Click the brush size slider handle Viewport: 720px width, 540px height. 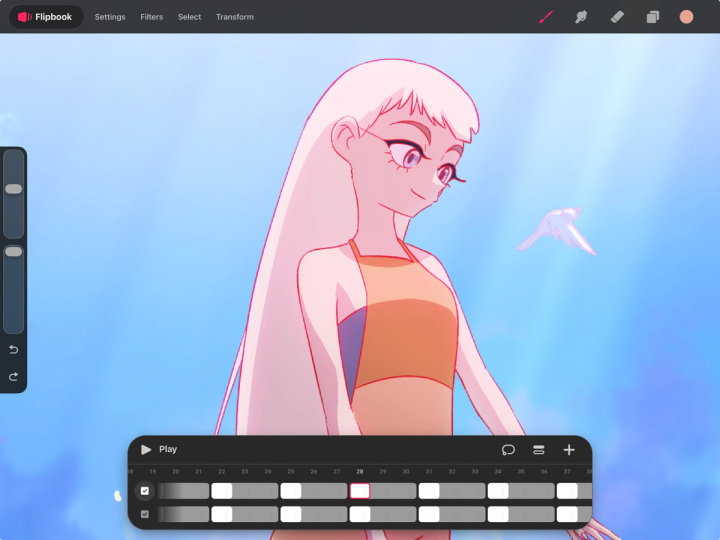(13, 189)
